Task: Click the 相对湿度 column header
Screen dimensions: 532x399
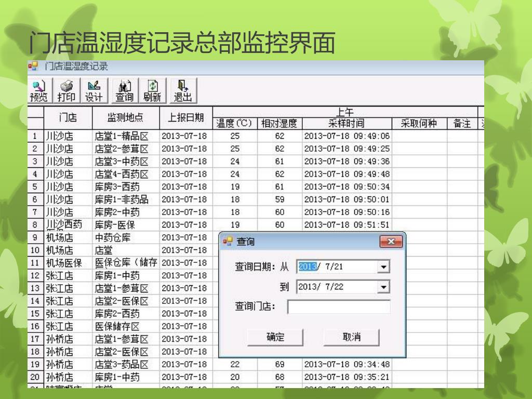Action: pyautogui.click(x=279, y=123)
